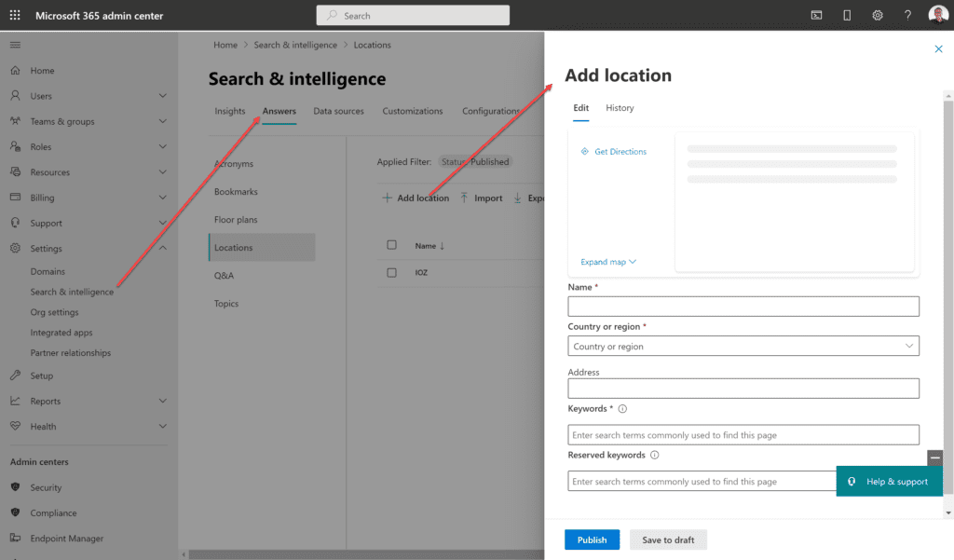Viewport: 954px width, 560px height.
Task: Click the Setup wrench icon
Action: 15,376
